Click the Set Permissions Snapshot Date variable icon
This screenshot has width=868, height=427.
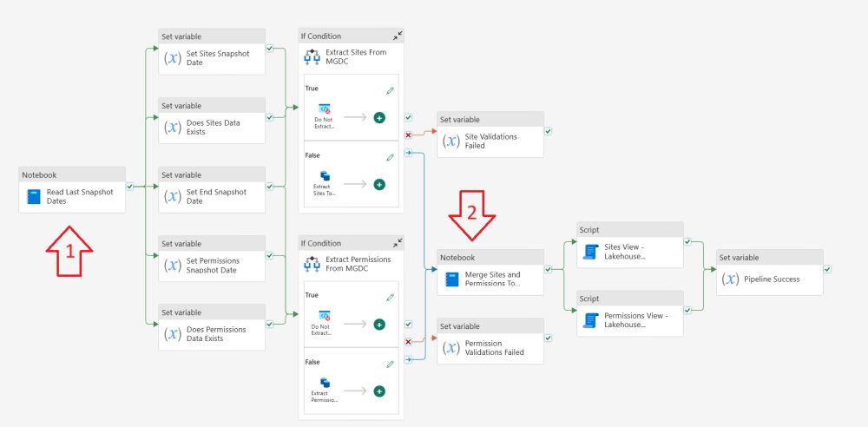coord(174,266)
